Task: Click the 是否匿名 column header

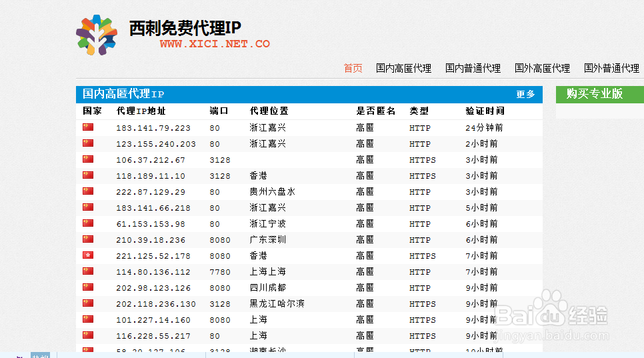Action: [376, 111]
